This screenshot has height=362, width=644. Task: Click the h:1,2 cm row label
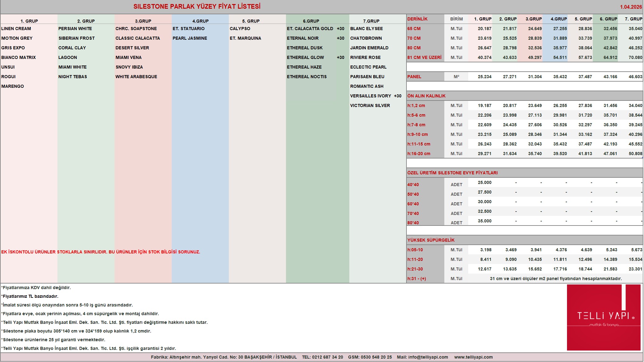pyautogui.click(x=416, y=105)
